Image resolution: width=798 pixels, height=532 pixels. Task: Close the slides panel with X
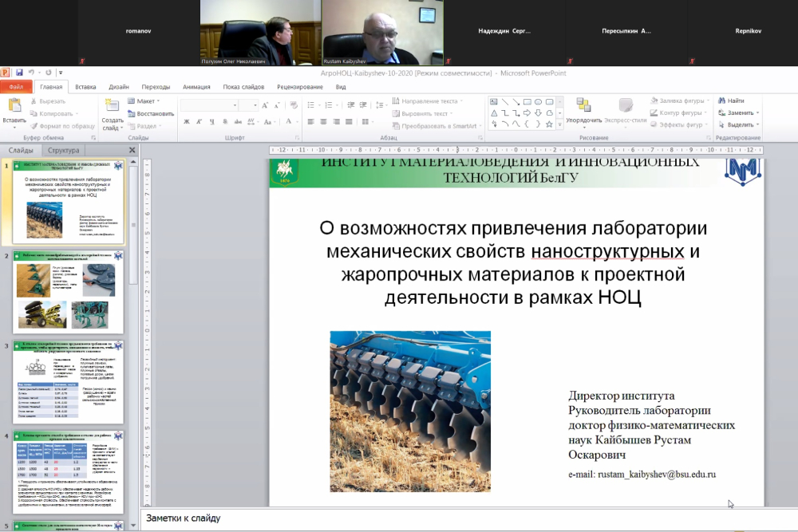pos(132,150)
